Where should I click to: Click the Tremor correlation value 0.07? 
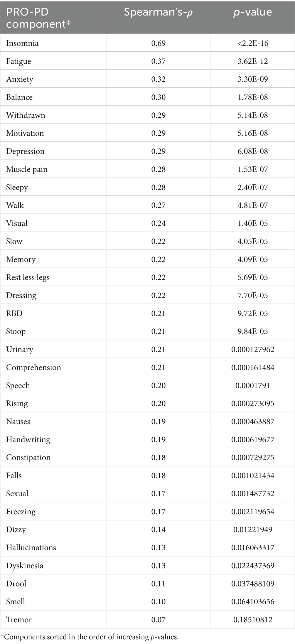pyautogui.click(x=159, y=620)
